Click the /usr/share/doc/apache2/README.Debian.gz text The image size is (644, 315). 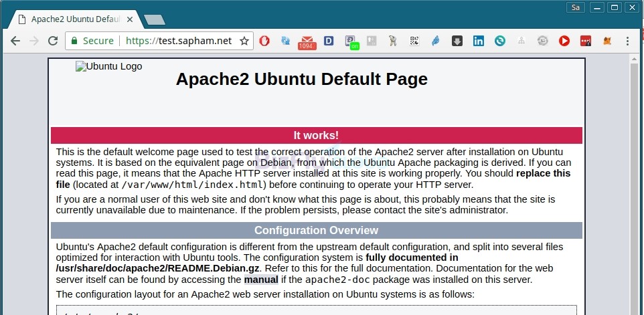coord(159,269)
